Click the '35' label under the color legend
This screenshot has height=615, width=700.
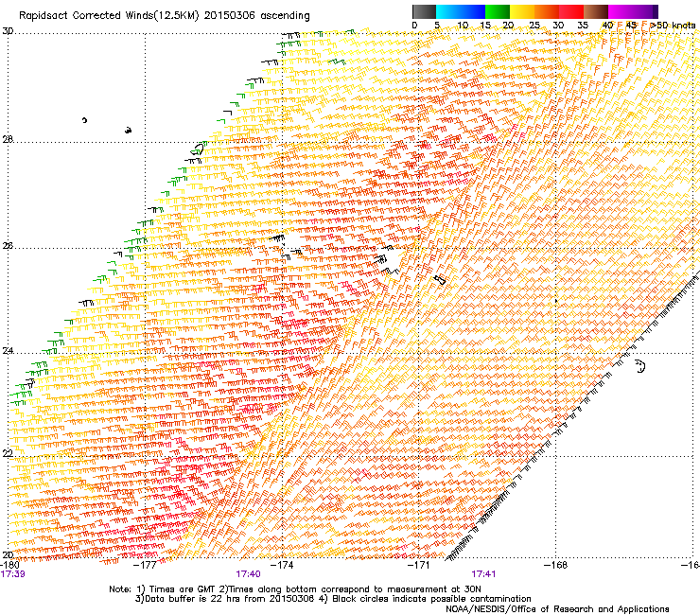click(583, 26)
